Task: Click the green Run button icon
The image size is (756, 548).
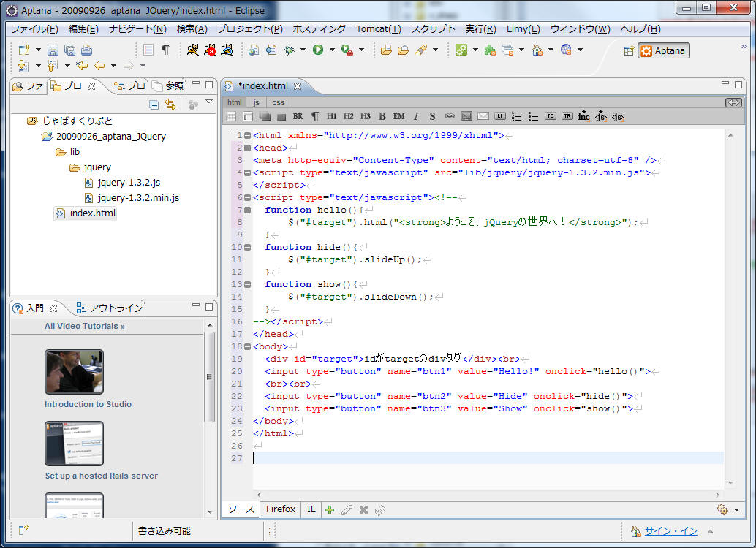Action: pos(318,50)
